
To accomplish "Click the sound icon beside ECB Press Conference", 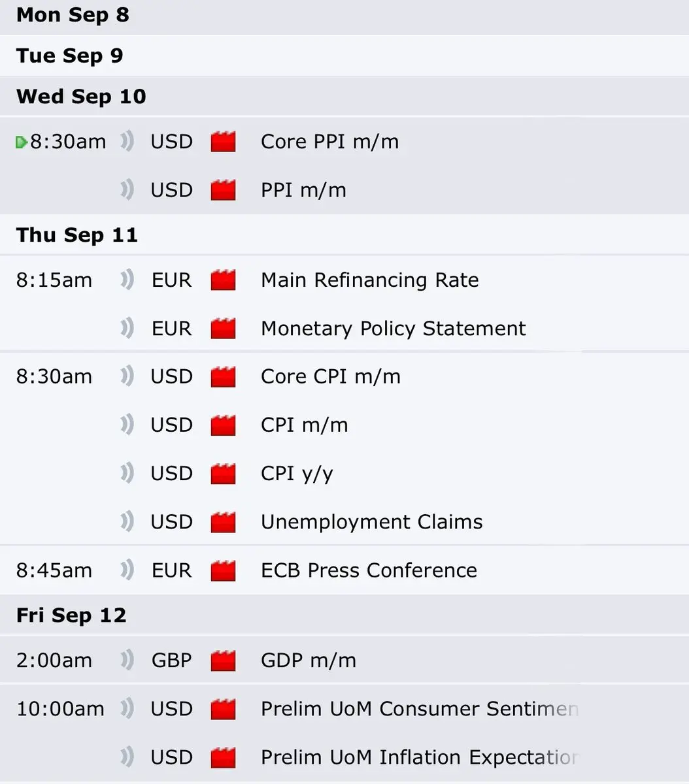I will (127, 570).
